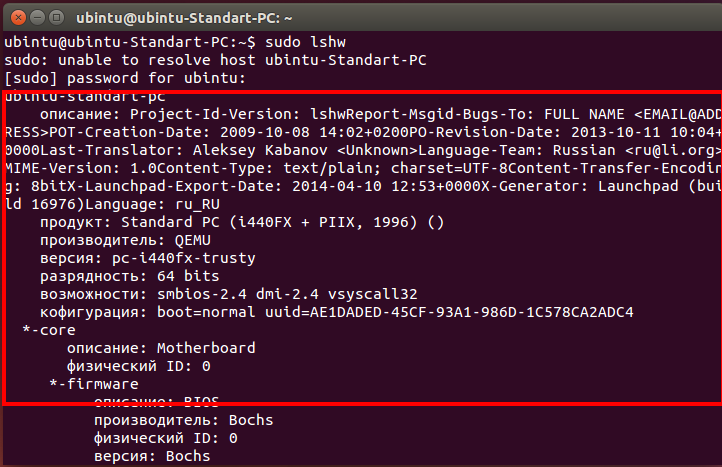
Task: Click the 'описание: Motherboard' line
Action: [x=161, y=348]
